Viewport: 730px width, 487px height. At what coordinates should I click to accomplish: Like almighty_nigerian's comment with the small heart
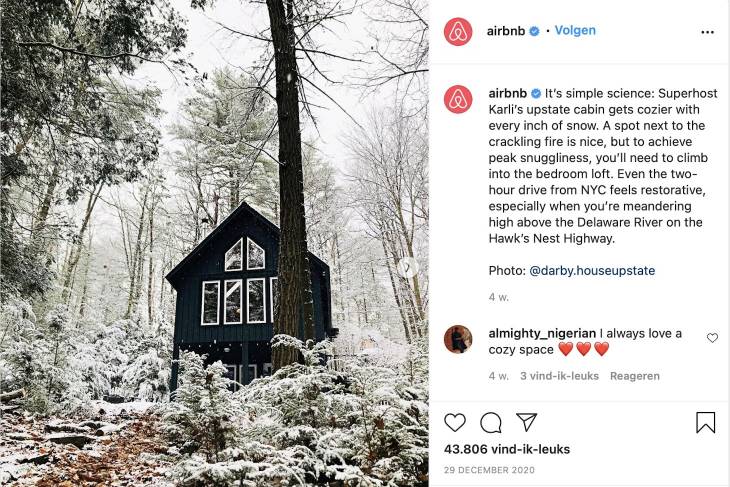point(712,338)
